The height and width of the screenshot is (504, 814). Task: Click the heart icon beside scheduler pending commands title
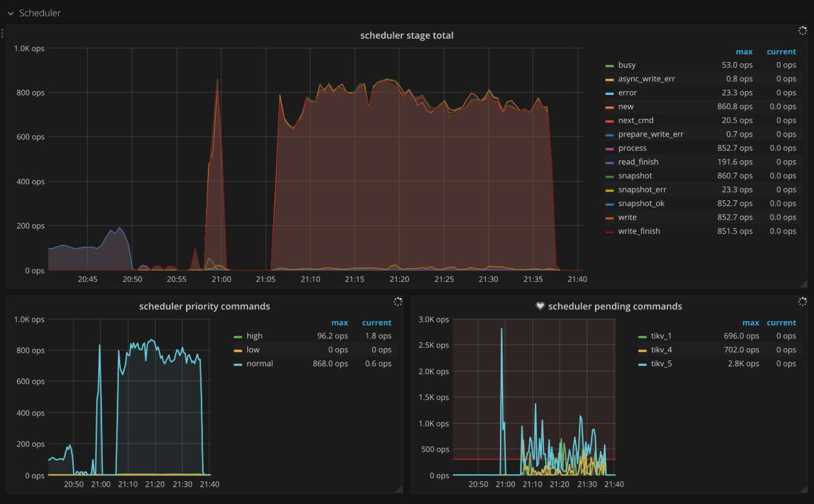coord(541,306)
